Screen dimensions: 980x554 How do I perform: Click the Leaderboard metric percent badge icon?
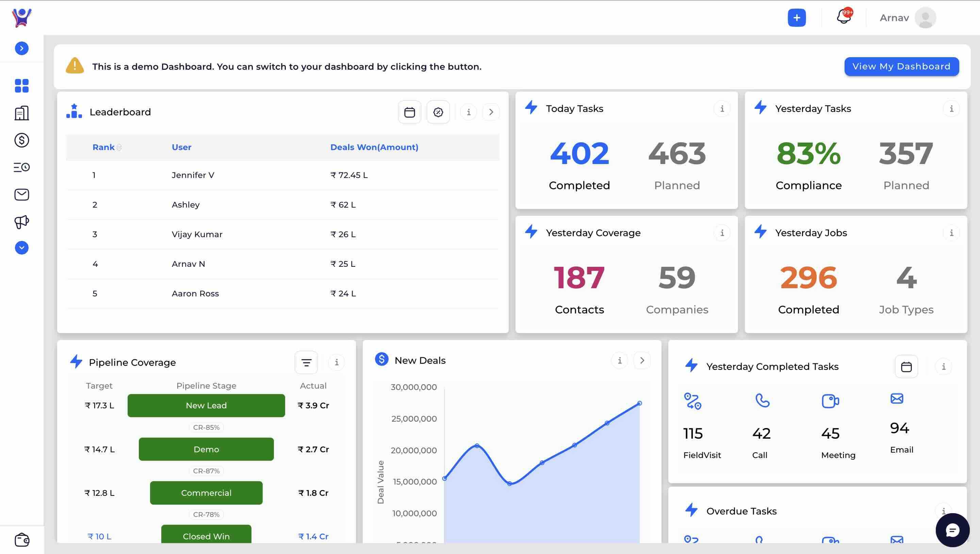(438, 112)
